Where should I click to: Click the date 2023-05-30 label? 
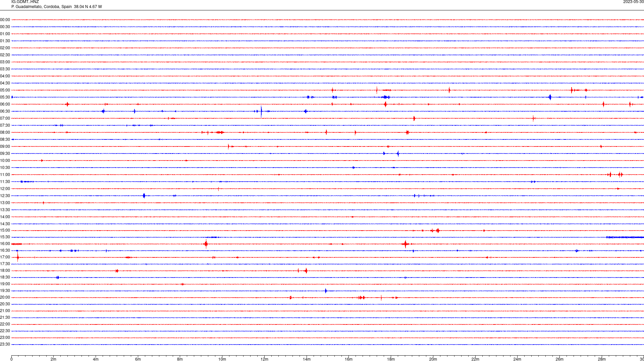633,2
